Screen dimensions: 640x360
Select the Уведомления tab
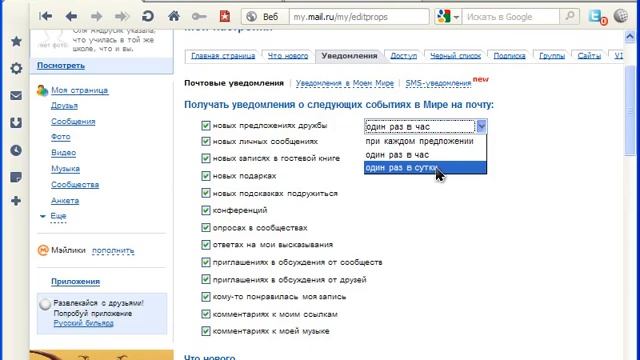349,56
